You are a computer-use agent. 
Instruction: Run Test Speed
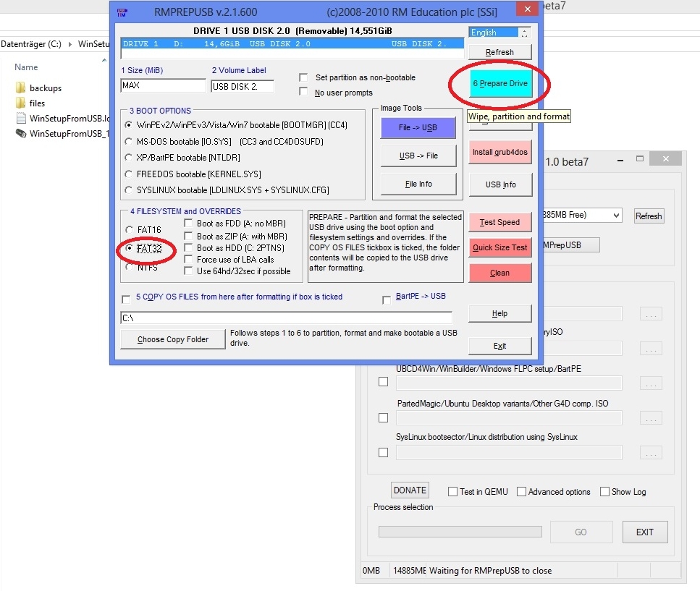click(500, 222)
